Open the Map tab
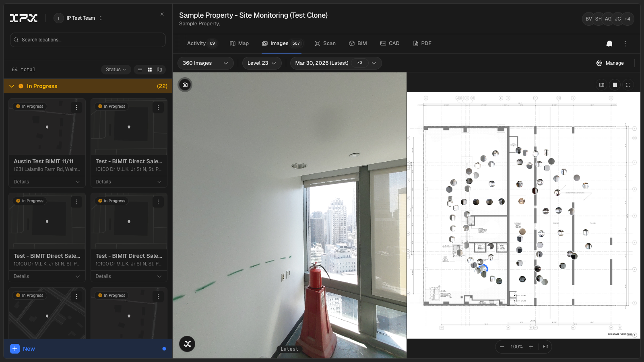The image size is (644, 362). coord(239,43)
